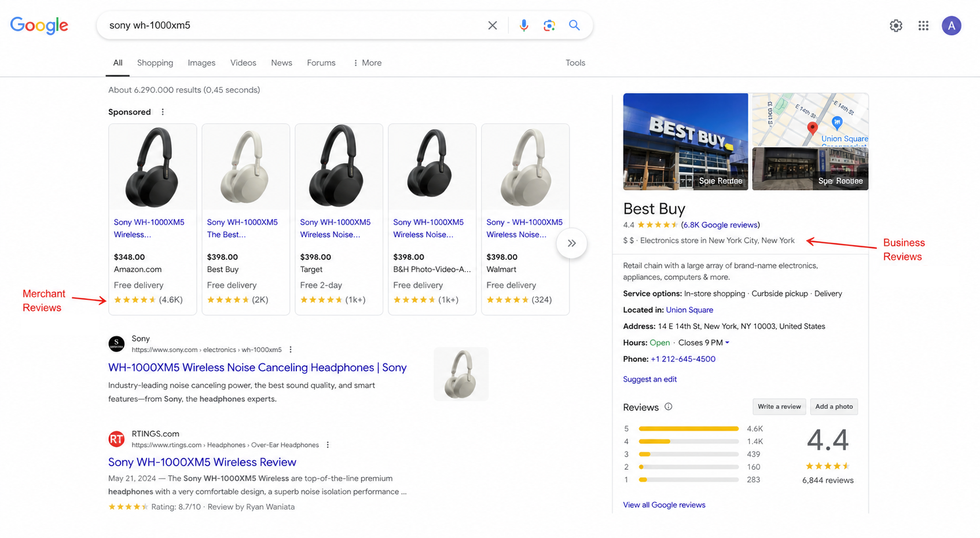The width and height of the screenshot is (980, 538).
Task: Click the Sponsored label
Action: (129, 112)
